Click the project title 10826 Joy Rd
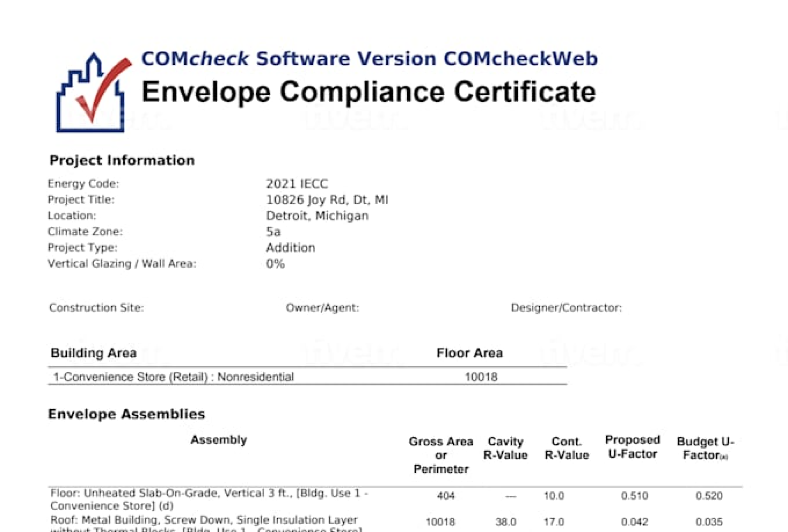This screenshot has height=532, width=788. coord(327,199)
